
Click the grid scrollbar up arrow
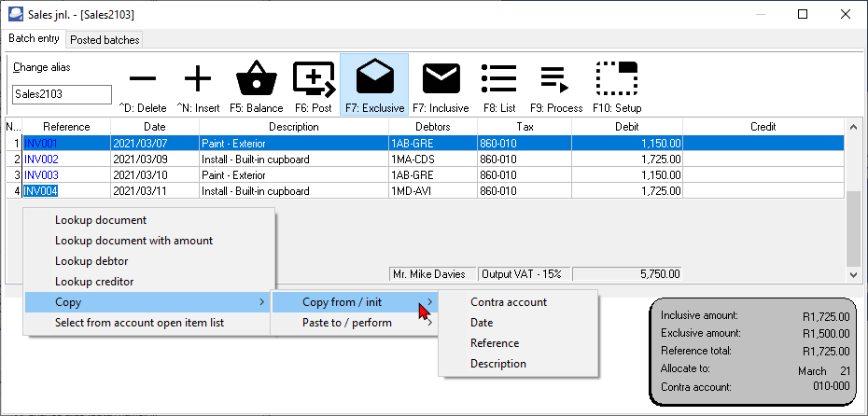[x=852, y=126]
